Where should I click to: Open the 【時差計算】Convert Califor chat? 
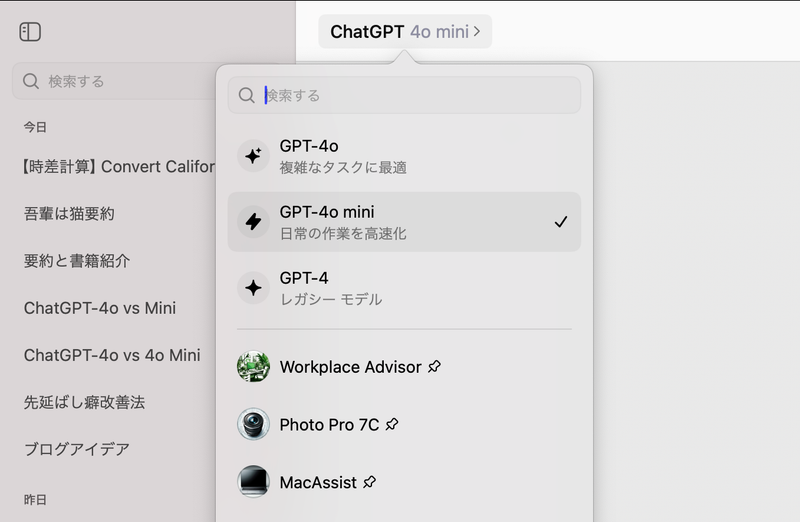click(x=118, y=166)
